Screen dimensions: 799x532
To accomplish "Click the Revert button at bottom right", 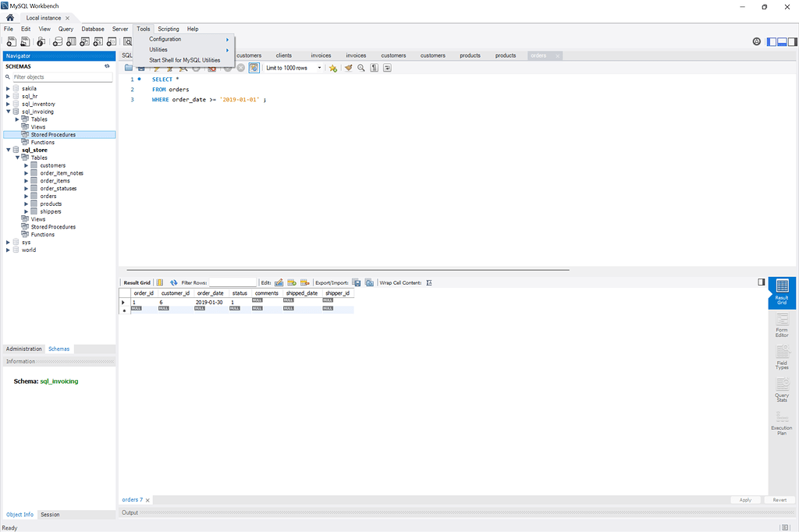I will click(x=779, y=499).
